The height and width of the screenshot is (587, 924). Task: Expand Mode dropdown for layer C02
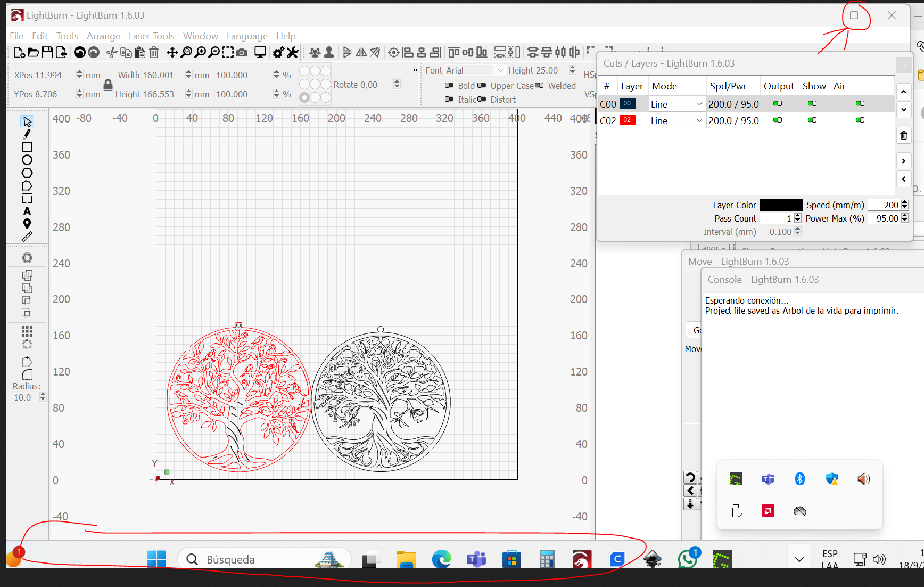point(676,121)
